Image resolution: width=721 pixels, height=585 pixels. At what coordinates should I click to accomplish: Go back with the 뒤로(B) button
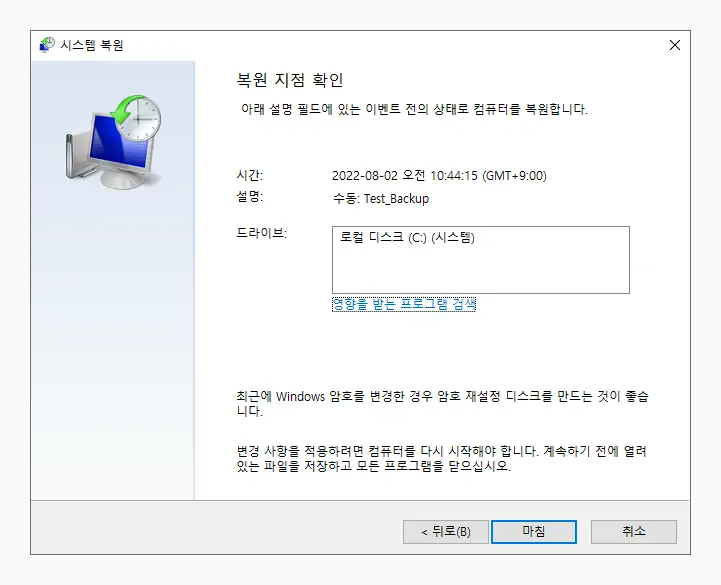tap(446, 532)
